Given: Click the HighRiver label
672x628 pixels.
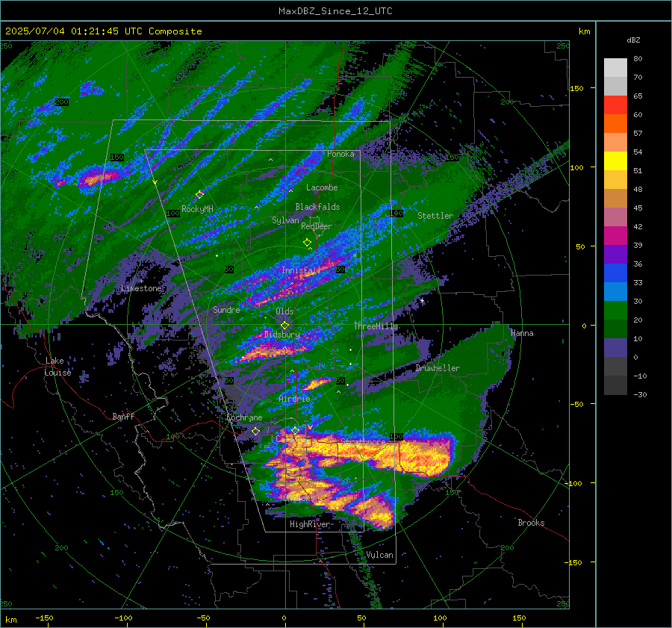Looking at the screenshot, I should pyautogui.click(x=310, y=524).
